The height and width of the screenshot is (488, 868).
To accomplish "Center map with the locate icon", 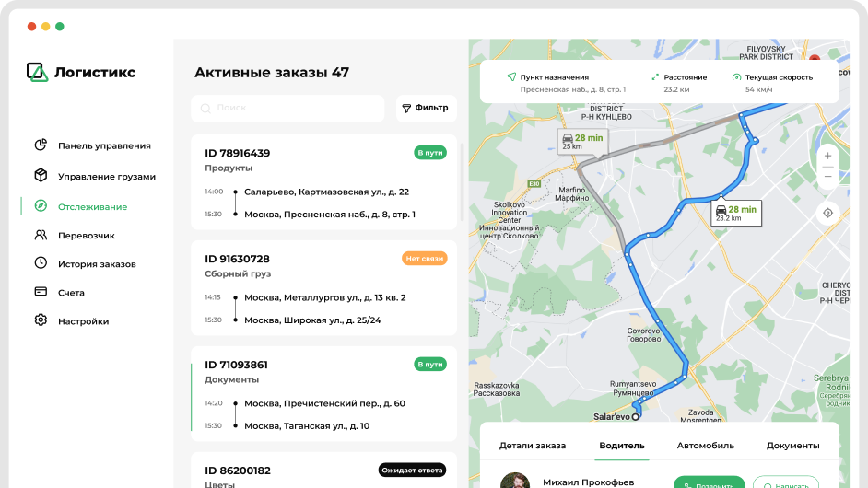I will click(827, 213).
